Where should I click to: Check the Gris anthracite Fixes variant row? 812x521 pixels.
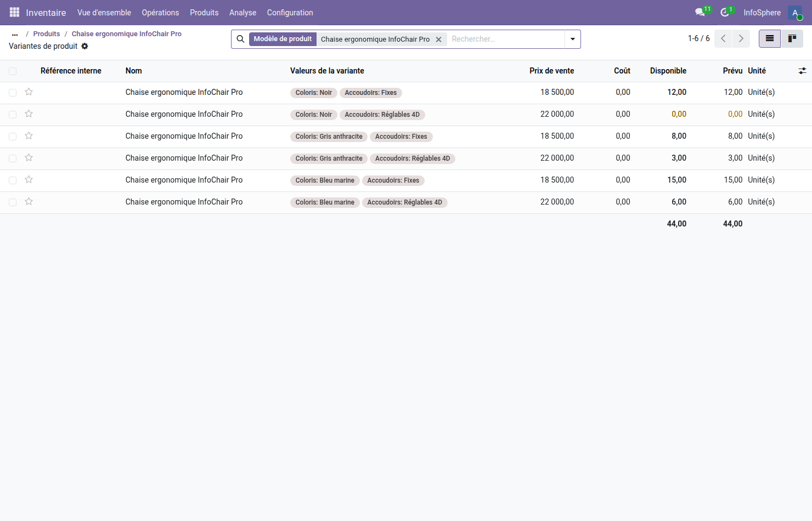tap(13, 137)
